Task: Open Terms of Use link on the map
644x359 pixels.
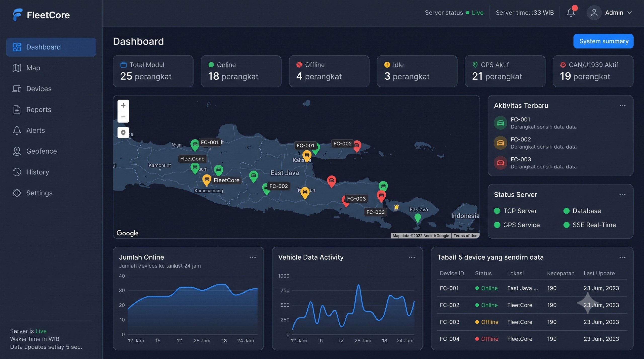Action: pos(465,236)
